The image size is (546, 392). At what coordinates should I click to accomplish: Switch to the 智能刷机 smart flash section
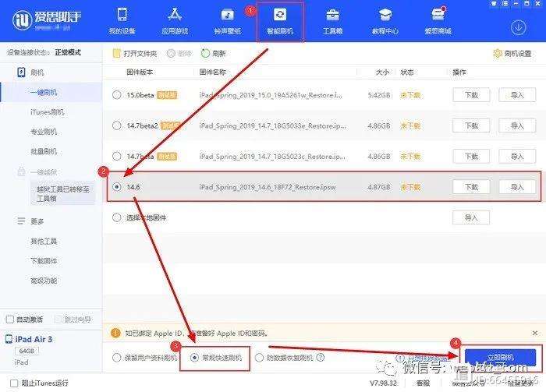point(280,21)
